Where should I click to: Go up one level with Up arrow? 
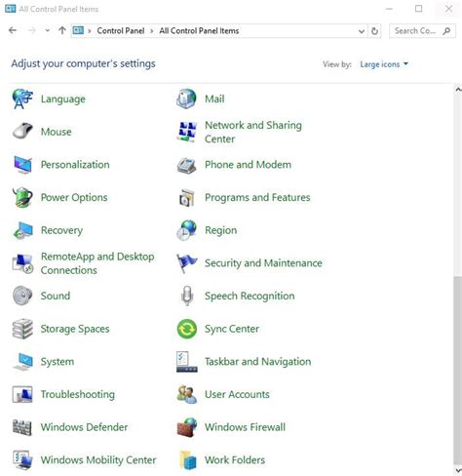click(x=62, y=30)
